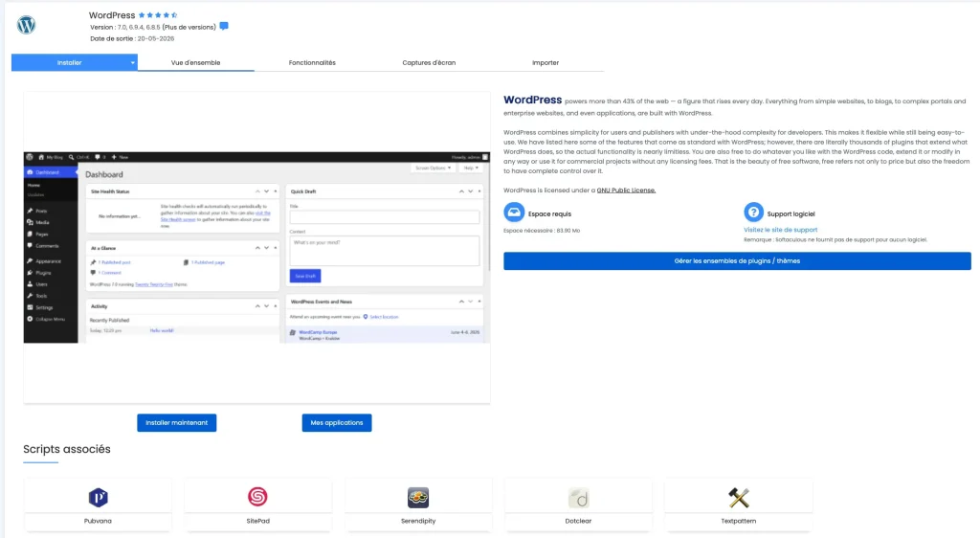
Task: Click the WordPress star rating
Action: click(x=158, y=15)
